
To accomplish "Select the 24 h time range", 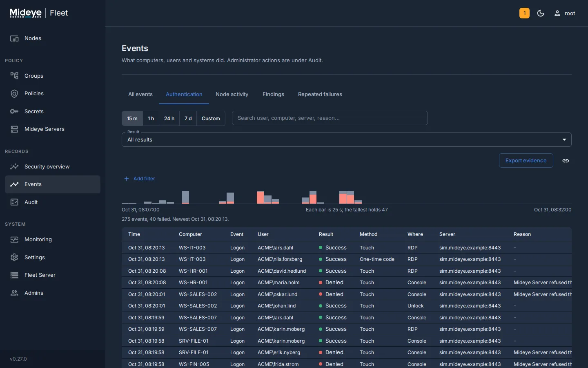I will click(x=169, y=119).
